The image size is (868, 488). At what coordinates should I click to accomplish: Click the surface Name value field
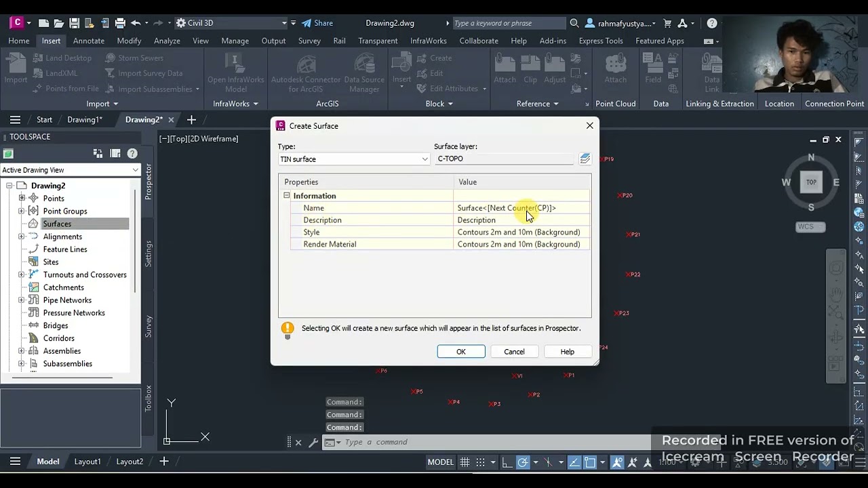[x=522, y=208]
